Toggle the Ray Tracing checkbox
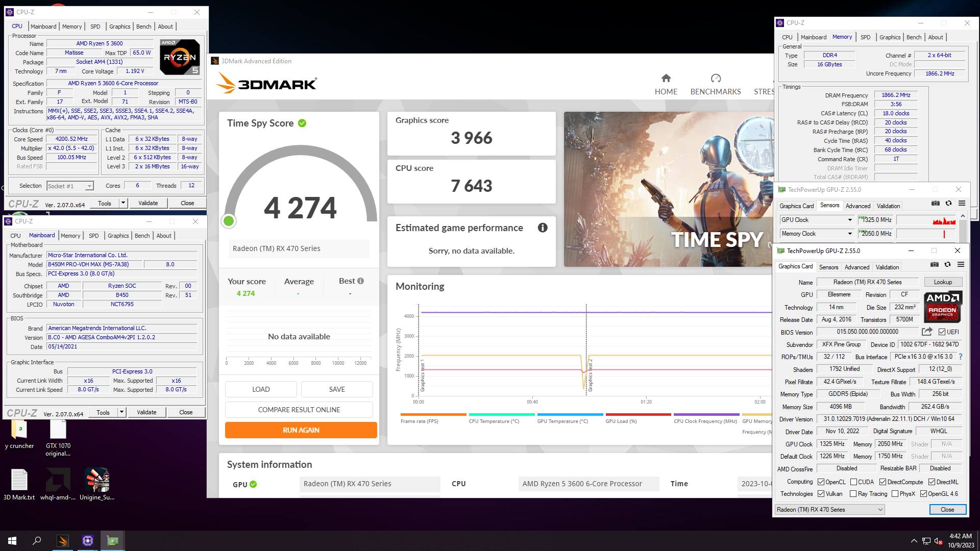Image resolution: width=980 pixels, height=551 pixels. [853, 494]
